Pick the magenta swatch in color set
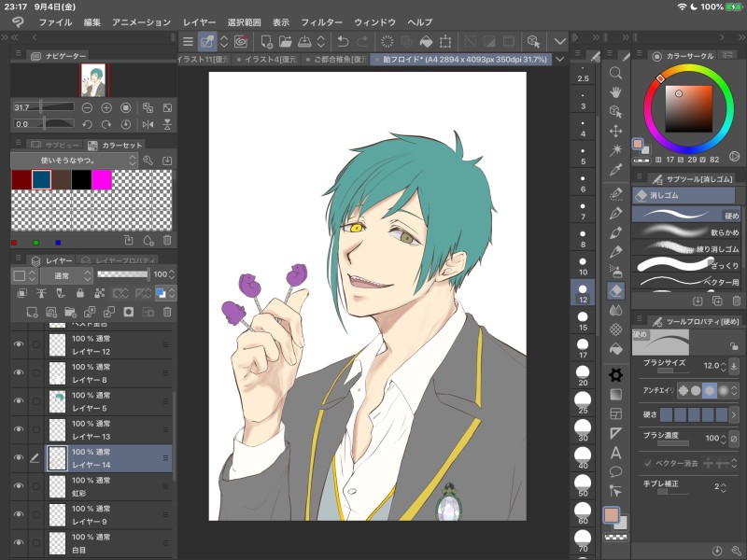747x560 pixels. (x=102, y=178)
